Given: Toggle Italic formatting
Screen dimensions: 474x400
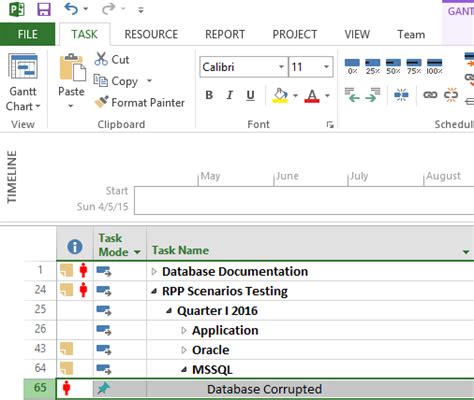Looking at the screenshot, I should pos(229,95).
